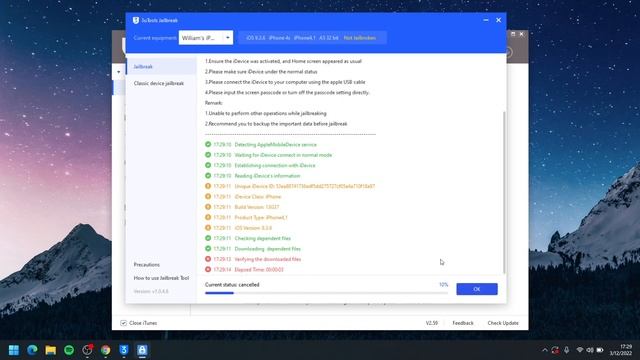This screenshot has width=640, height=360.
Task: Click orange info icon beside iDevice Class
Action: (x=208, y=196)
